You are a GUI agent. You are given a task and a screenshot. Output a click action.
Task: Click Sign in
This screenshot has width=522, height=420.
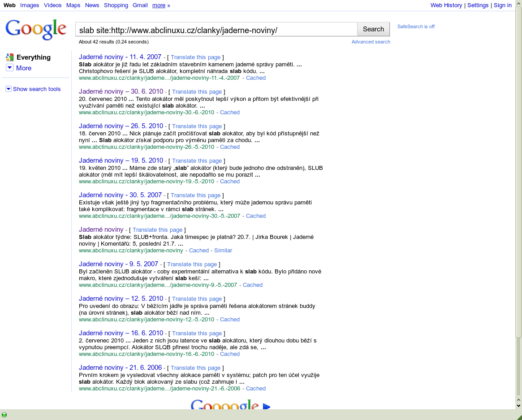tap(503, 5)
